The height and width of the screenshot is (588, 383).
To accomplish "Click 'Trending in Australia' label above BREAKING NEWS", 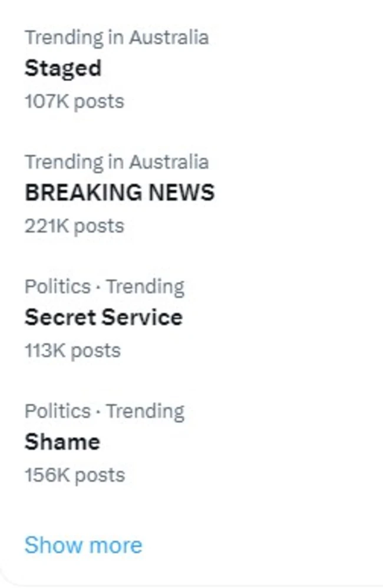I will pyautogui.click(x=116, y=162).
